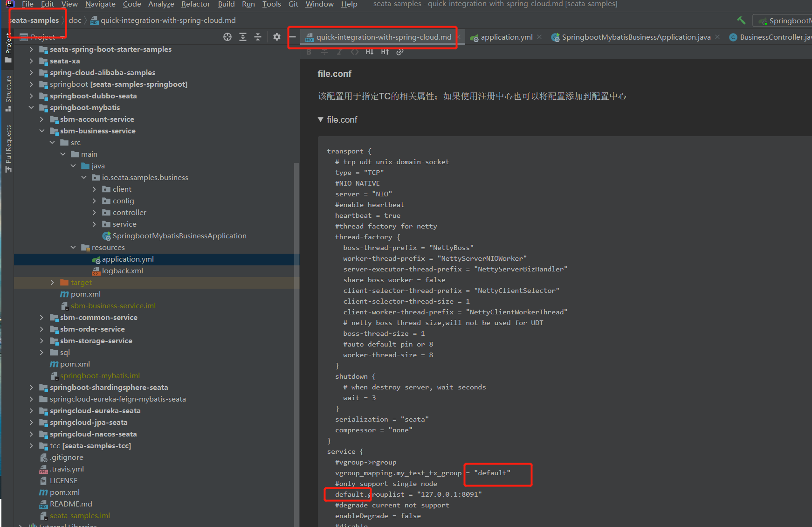Screen dimensions: 812x527
Task: Click doc breadcrumb in navigation bar
Action: point(75,21)
